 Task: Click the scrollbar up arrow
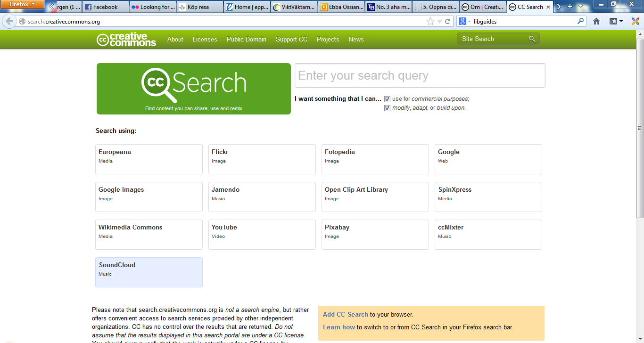pyautogui.click(x=640, y=34)
